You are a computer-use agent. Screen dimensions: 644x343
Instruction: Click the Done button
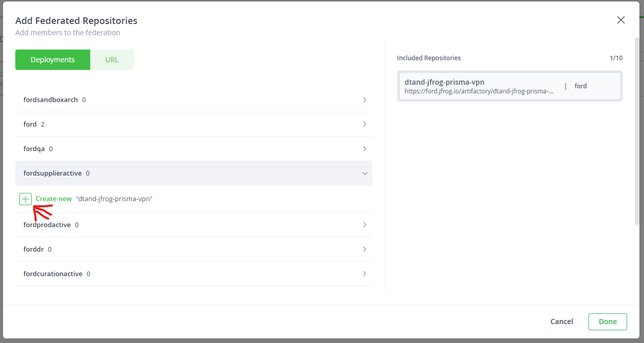click(x=607, y=322)
